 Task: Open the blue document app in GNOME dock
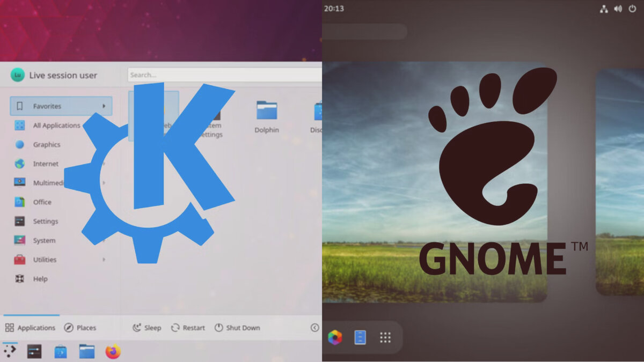(x=360, y=337)
